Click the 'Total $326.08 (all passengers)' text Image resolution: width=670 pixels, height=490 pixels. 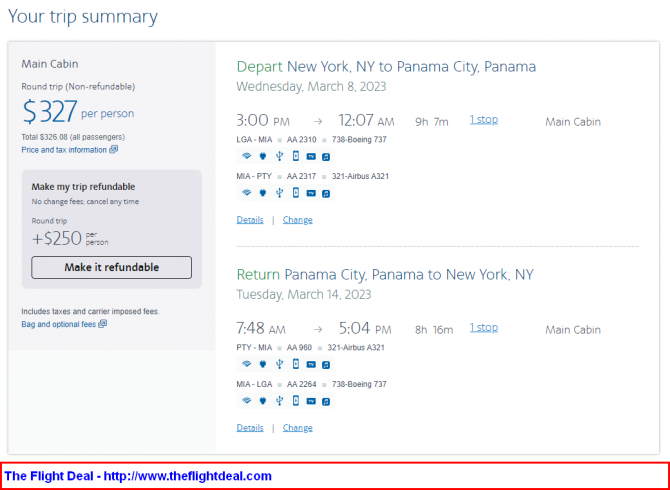(x=73, y=137)
